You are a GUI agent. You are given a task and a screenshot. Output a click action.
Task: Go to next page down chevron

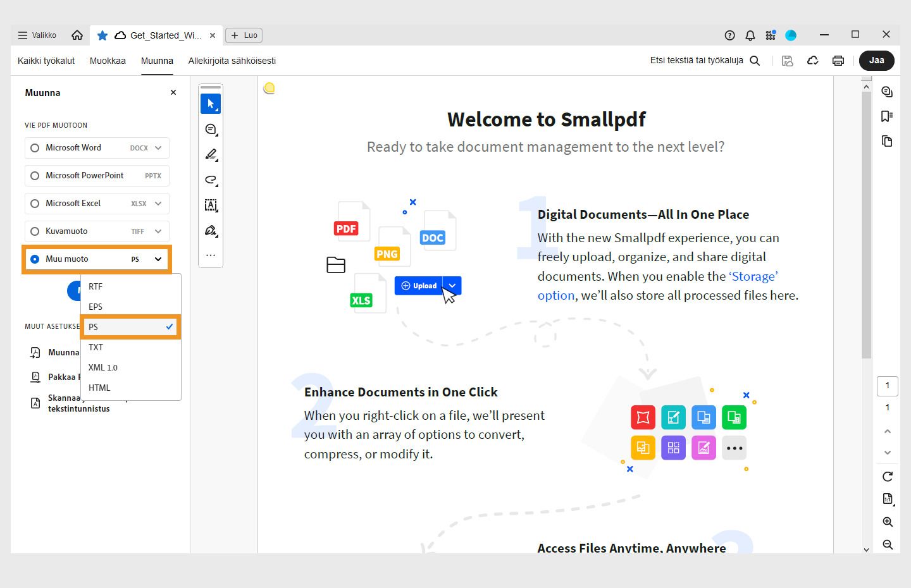[x=888, y=453]
